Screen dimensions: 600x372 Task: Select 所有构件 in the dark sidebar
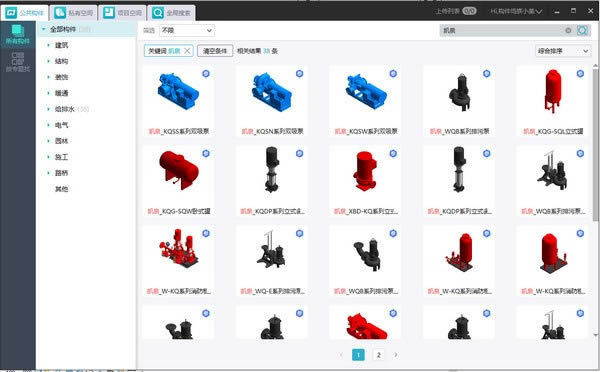point(18,34)
